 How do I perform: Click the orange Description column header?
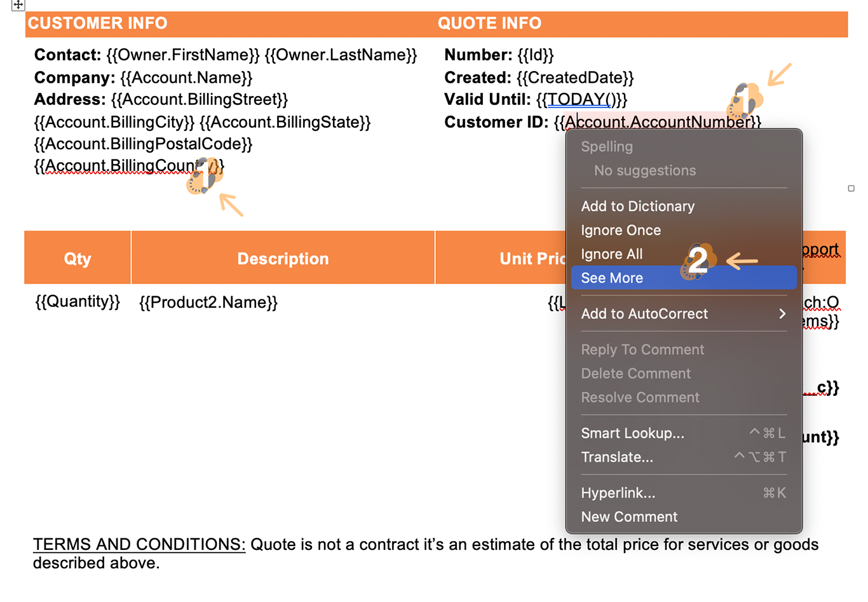pyautogui.click(x=283, y=259)
